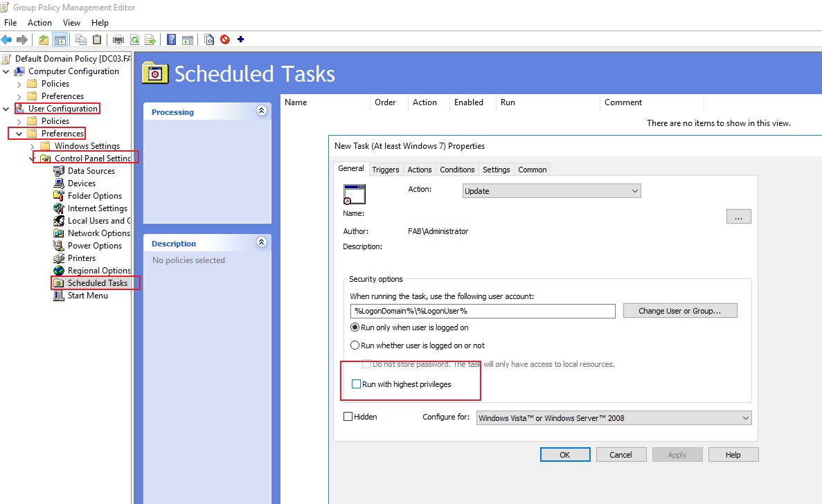
Task: Switch to the Triggers tab
Action: 386,170
